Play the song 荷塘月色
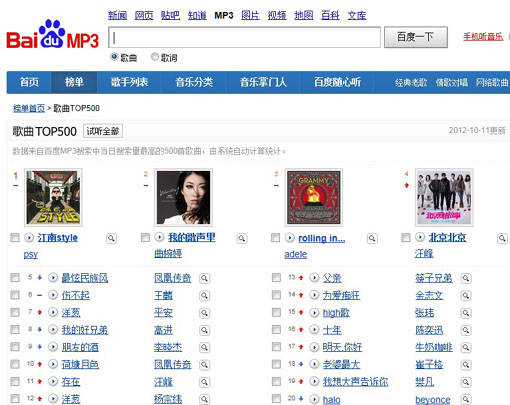 (53, 364)
